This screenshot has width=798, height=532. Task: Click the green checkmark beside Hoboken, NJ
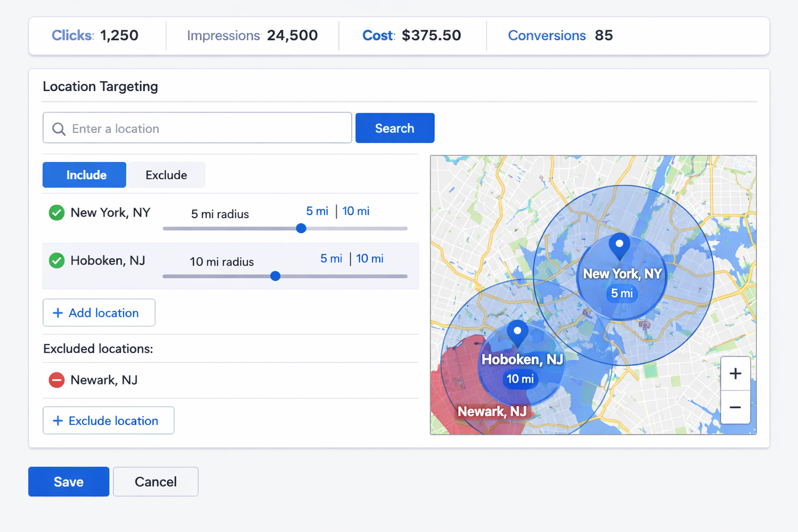[56, 260]
